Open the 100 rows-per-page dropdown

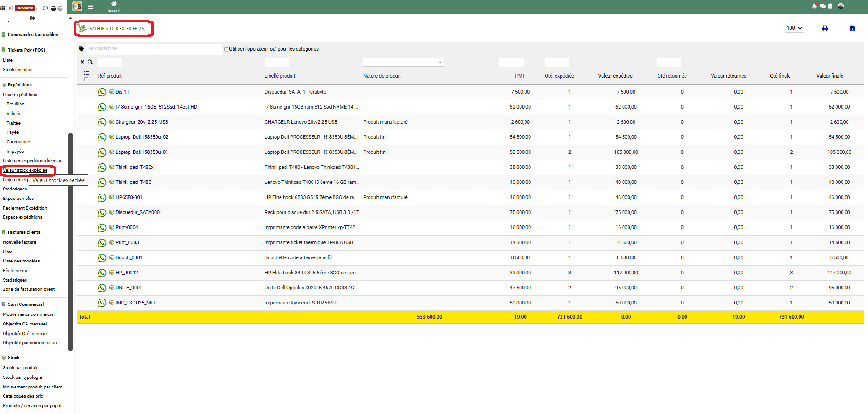[x=794, y=28]
